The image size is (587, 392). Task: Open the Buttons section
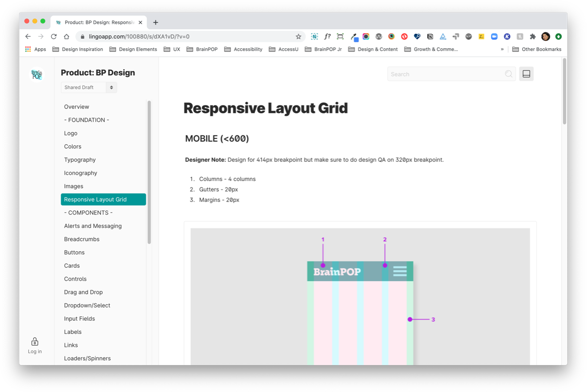tap(74, 252)
